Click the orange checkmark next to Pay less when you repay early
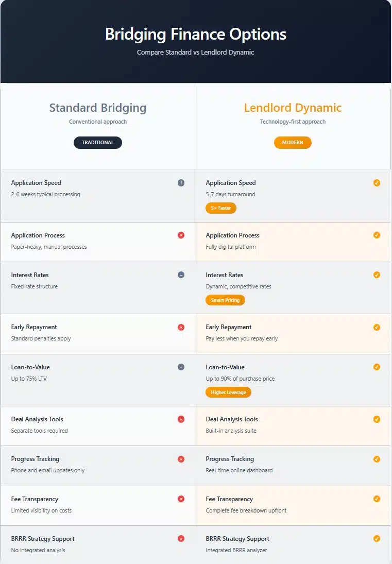The width and height of the screenshot is (392, 564). tap(377, 327)
